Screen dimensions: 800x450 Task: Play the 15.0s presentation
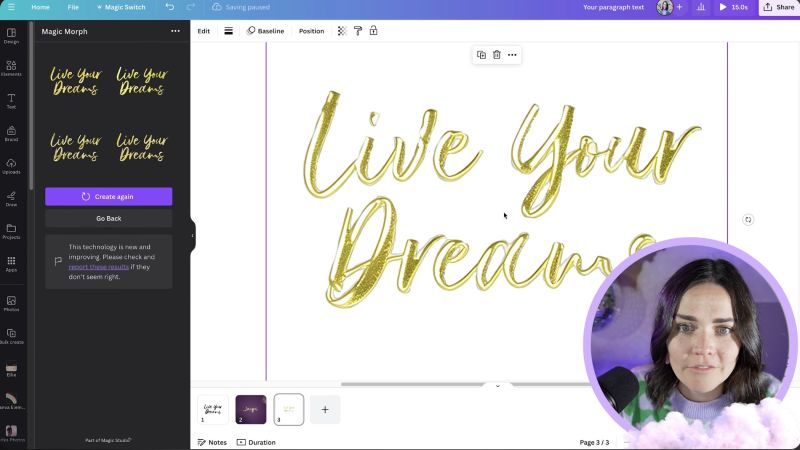pos(733,7)
